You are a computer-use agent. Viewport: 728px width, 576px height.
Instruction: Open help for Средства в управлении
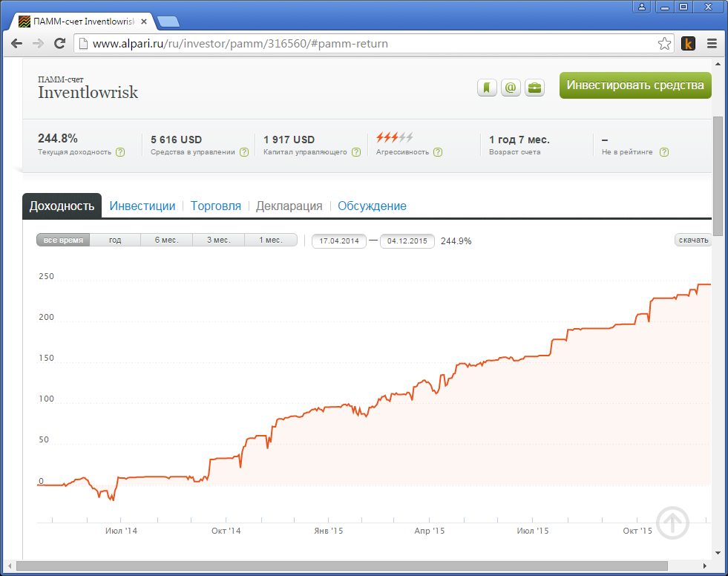tap(244, 152)
